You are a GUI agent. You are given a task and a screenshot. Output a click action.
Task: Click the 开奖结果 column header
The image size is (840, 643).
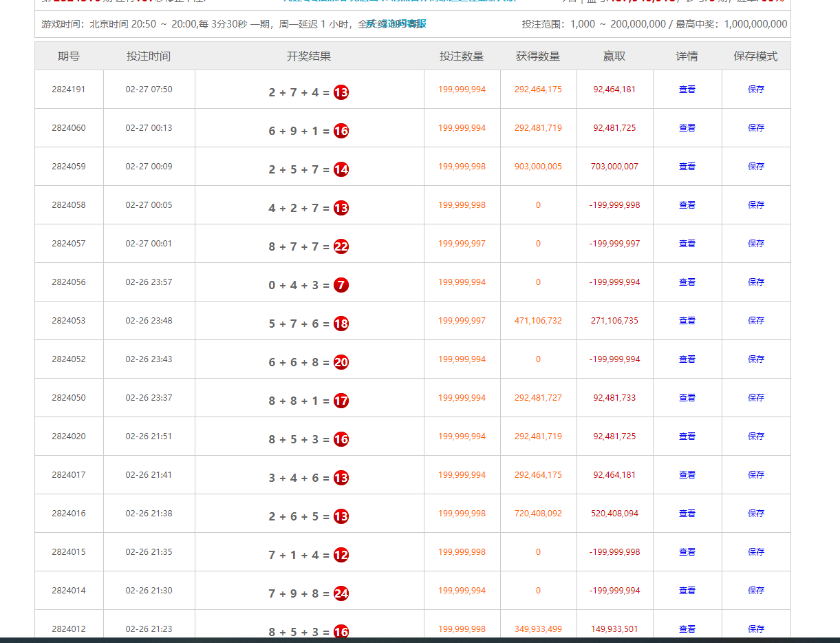[309, 56]
